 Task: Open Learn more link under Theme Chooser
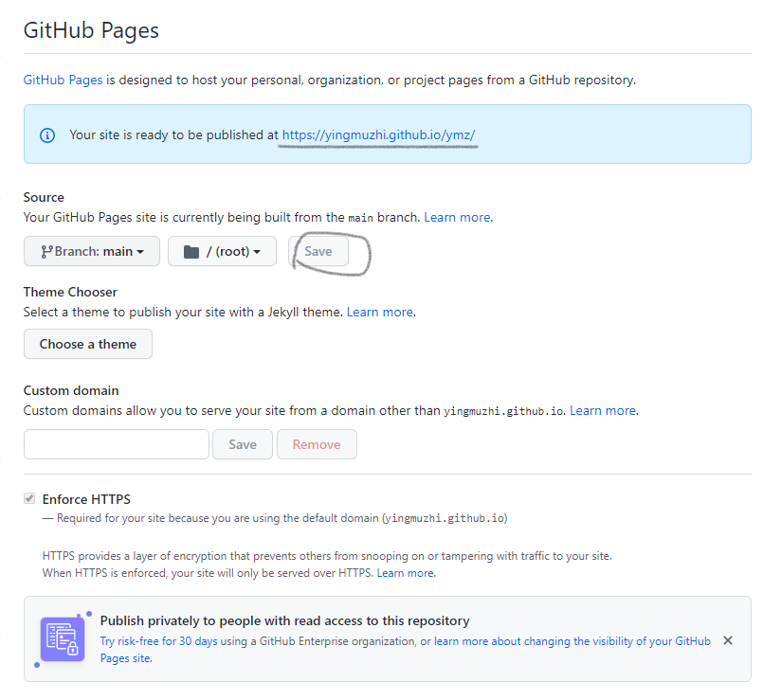(x=379, y=312)
